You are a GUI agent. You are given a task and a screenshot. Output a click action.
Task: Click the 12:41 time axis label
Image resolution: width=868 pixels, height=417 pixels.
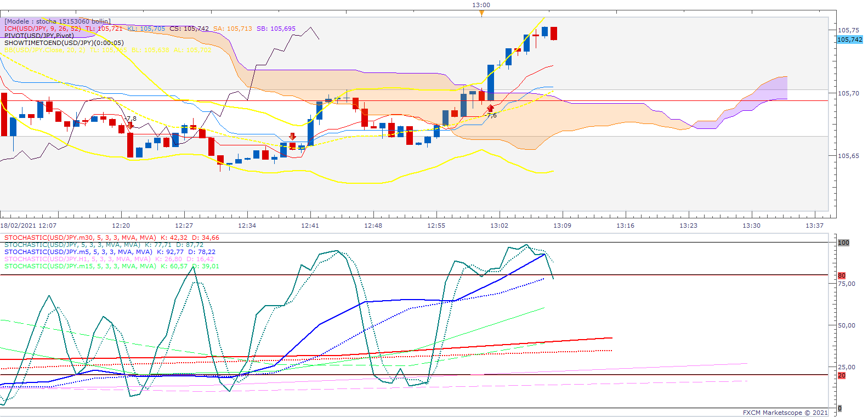(310, 226)
